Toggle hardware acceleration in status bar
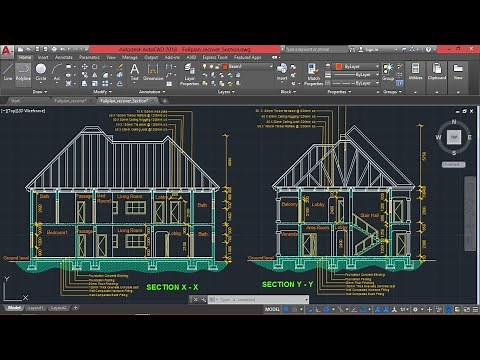The height and width of the screenshot is (360, 480). coord(448,309)
